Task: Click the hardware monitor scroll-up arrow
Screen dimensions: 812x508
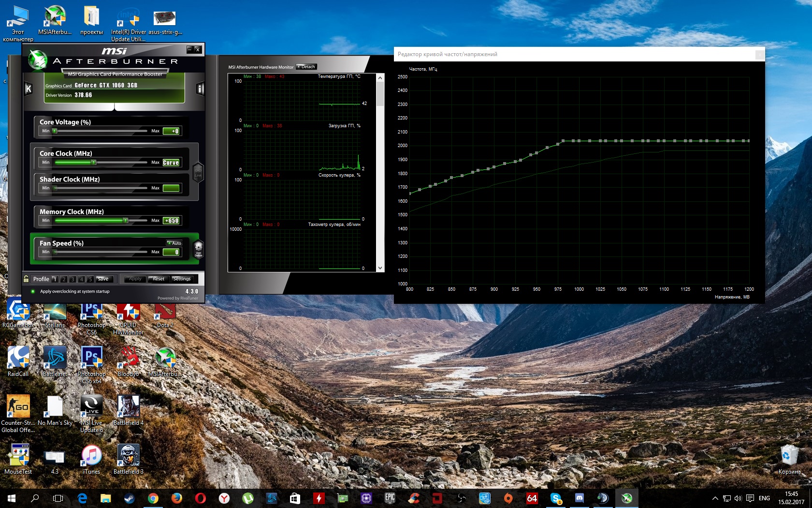Action: point(380,77)
